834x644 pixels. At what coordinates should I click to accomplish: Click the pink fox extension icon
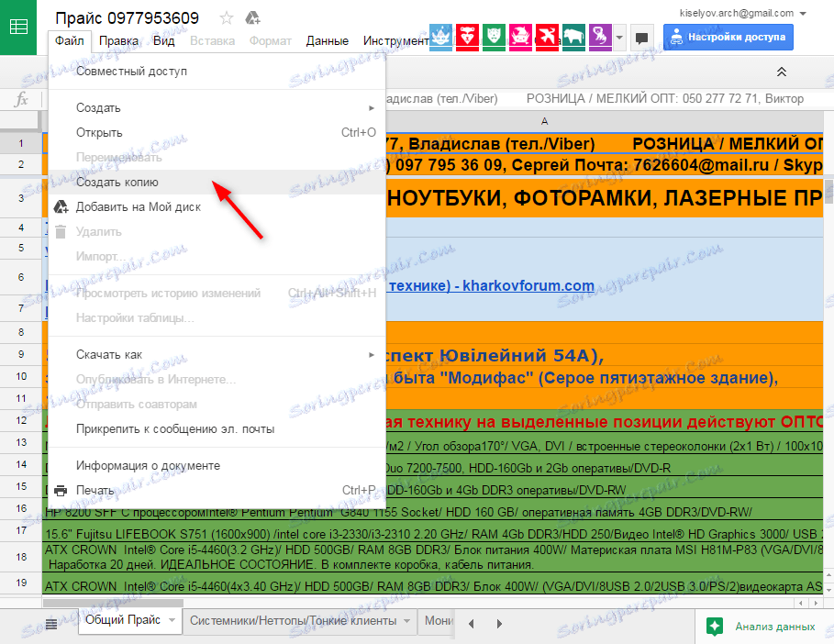[519, 37]
